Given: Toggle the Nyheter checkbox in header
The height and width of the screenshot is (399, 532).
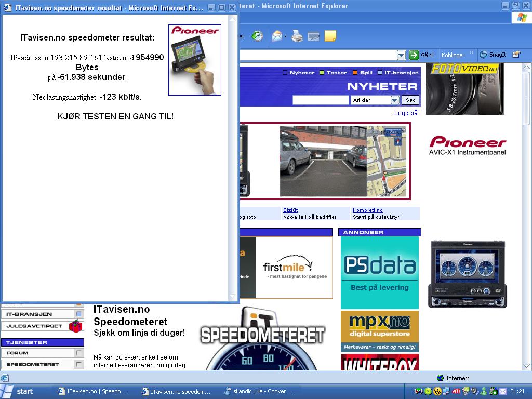Looking at the screenshot, I should (285, 72).
